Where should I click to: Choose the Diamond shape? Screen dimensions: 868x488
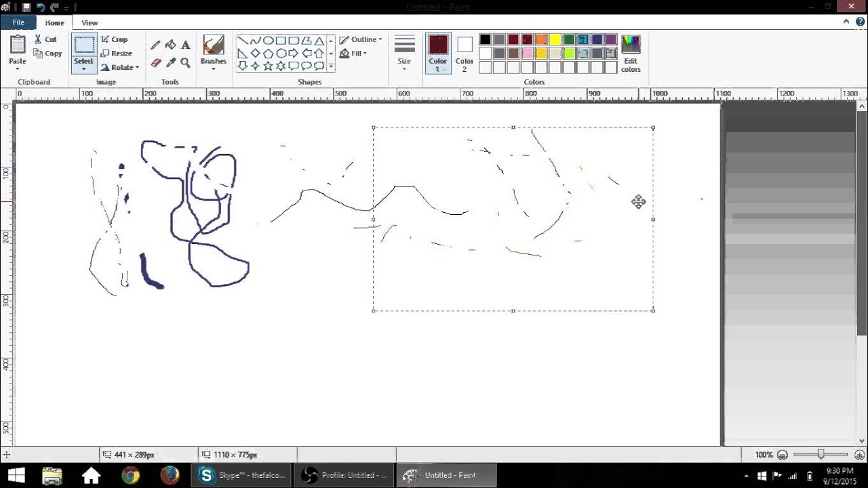tap(255, 54)
